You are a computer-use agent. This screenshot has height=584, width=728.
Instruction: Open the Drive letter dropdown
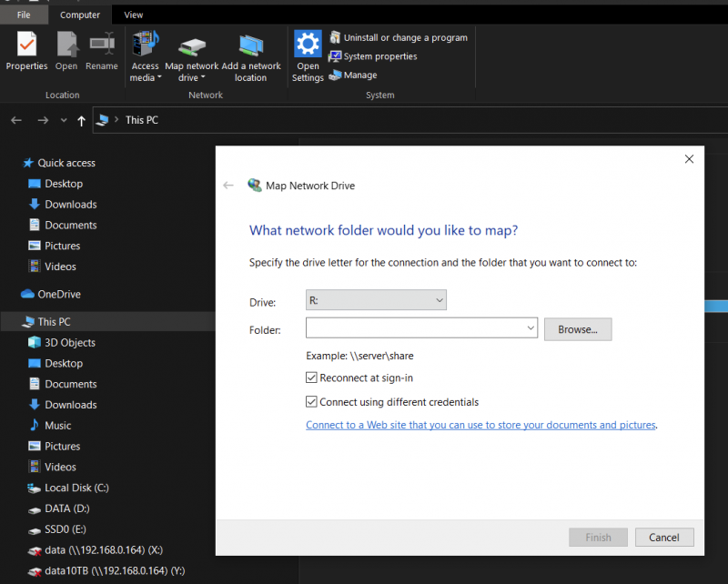(376, 300)
